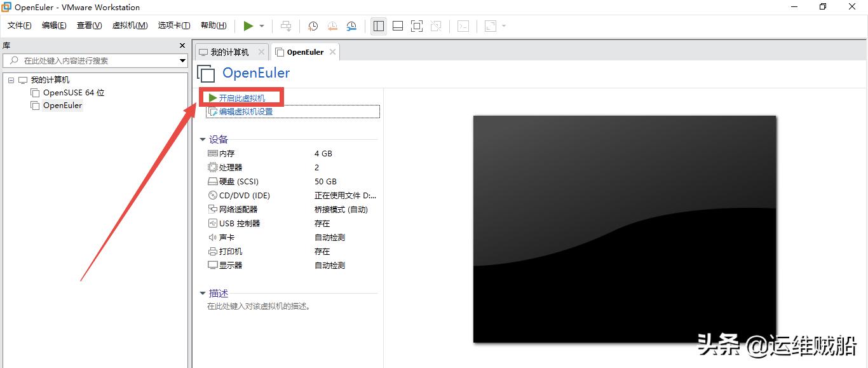Open the snapshot manager icon
The width and height of the screenshot is (868, 368).
coord(351,26)
